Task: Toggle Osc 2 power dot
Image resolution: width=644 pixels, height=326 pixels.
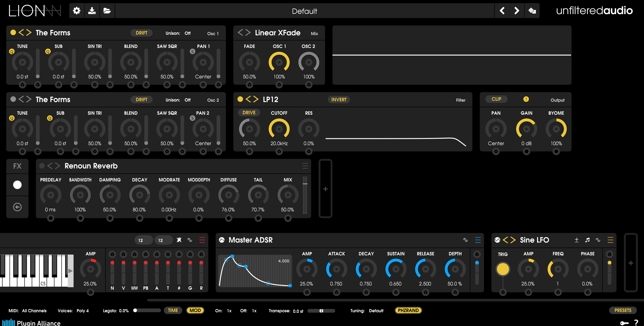Action: (13, 99)
